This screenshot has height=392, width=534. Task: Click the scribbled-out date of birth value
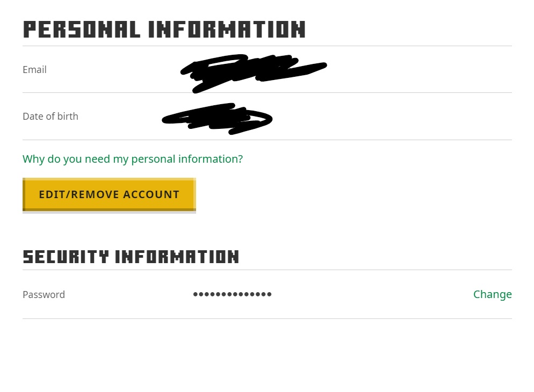click(218, 119)
